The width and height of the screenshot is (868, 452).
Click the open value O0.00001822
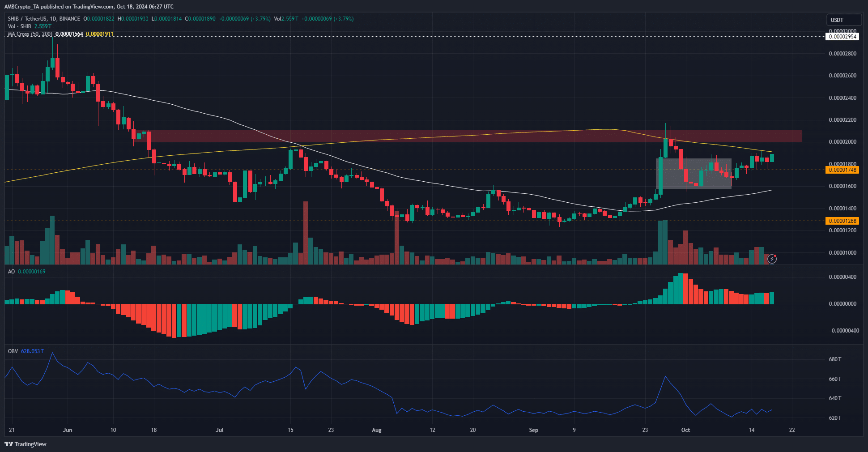pyautogui.click(x=99, y=19)
